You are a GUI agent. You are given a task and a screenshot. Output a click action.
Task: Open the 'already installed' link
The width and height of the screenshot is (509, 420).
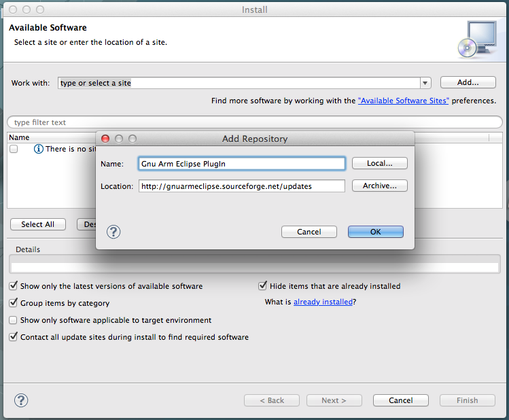(323, 302)
